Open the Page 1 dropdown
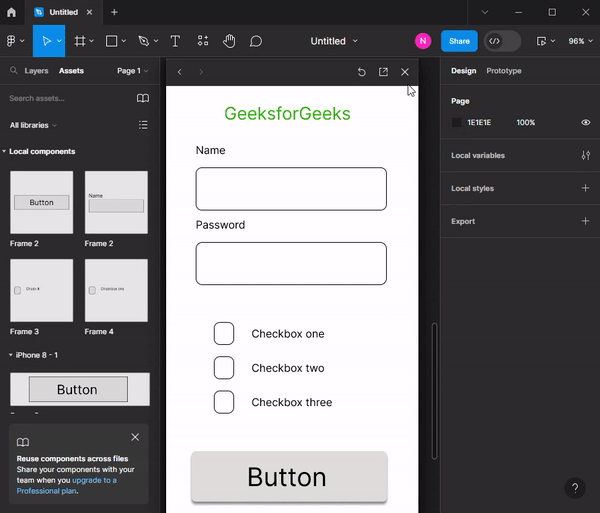This screenshot has width=600, height=513. (x=132, y=71)
